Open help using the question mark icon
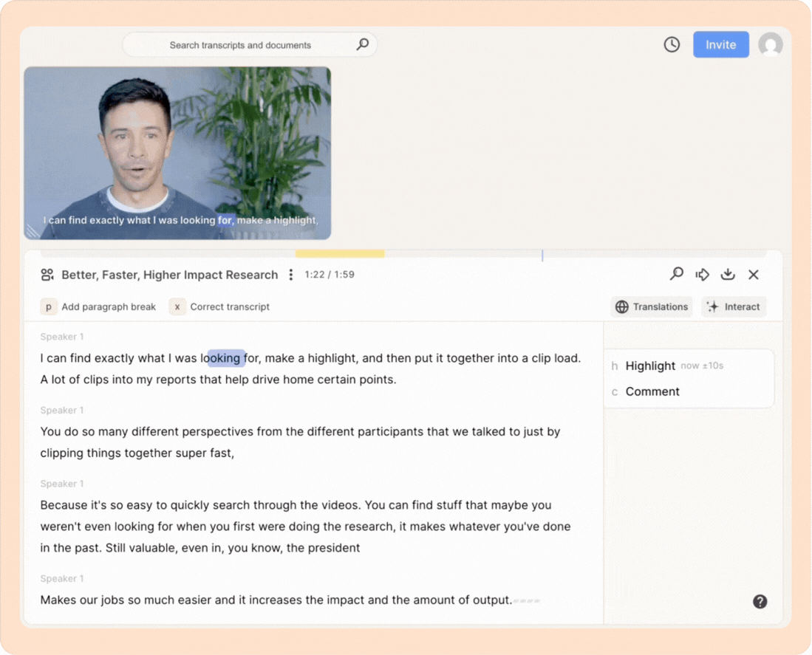812x655 pixels. (760, 602)
